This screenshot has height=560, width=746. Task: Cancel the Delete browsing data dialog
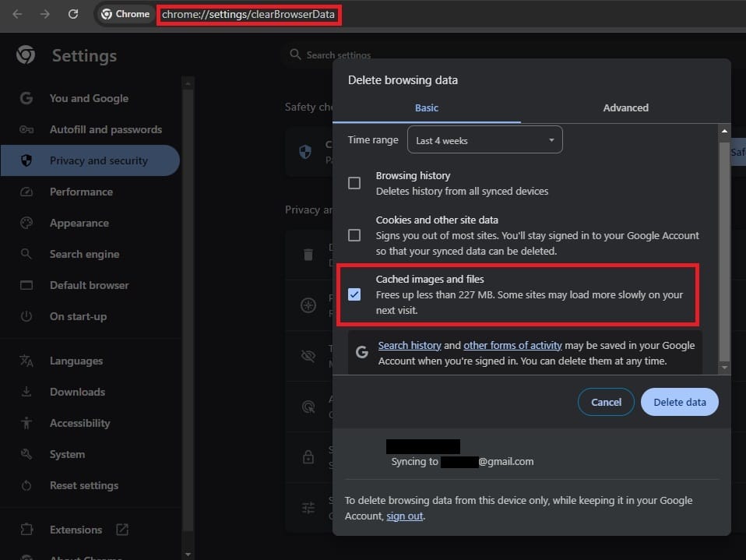pyautogui.click(x=606, y=402)
